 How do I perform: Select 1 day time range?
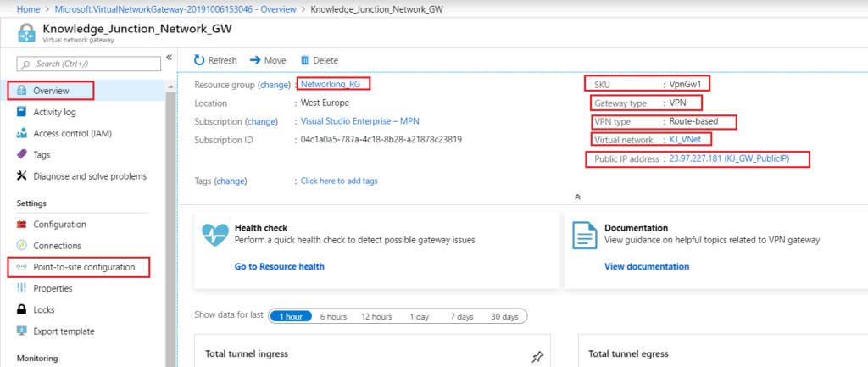[419, 317]
